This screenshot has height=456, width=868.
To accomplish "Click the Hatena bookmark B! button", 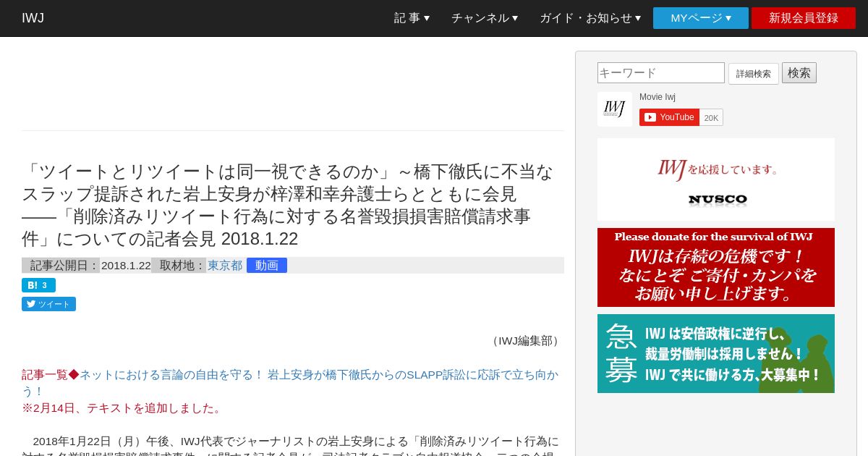I will [38, 285].
